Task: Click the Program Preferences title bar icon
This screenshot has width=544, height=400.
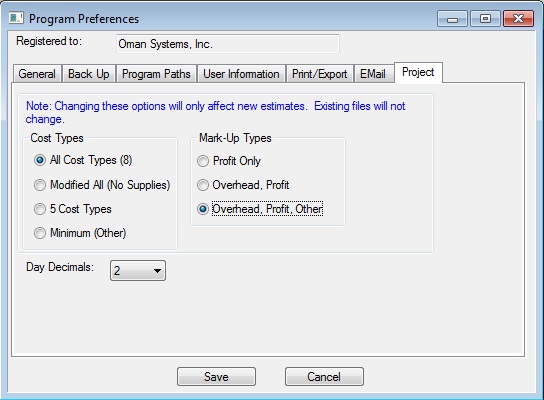Action: pos(16,18)
